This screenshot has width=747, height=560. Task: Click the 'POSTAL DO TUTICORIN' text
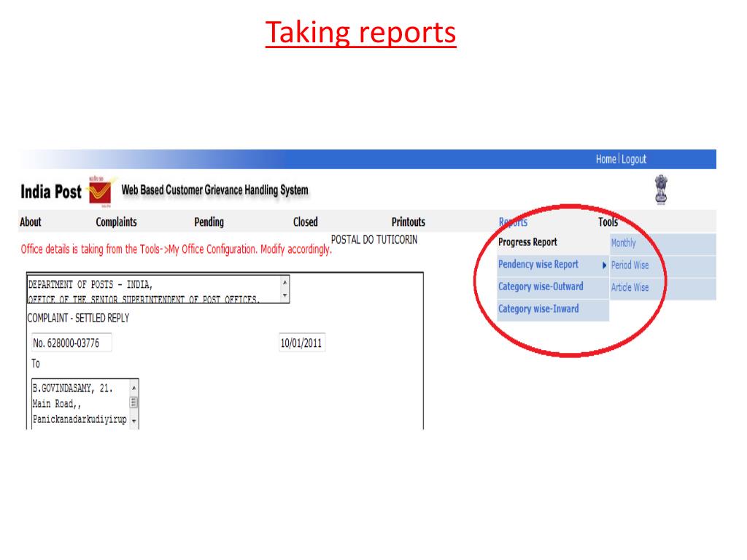point(374,240)
